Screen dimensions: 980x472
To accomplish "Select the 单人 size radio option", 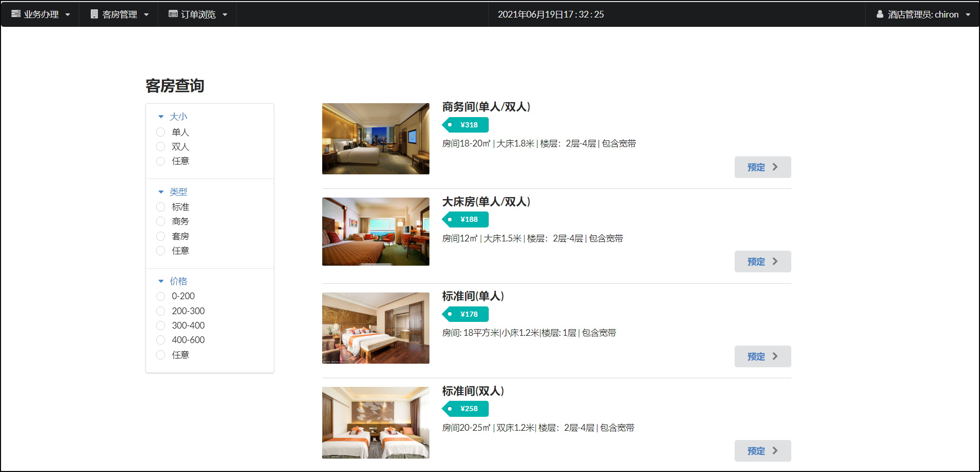I will pos(161,132).
